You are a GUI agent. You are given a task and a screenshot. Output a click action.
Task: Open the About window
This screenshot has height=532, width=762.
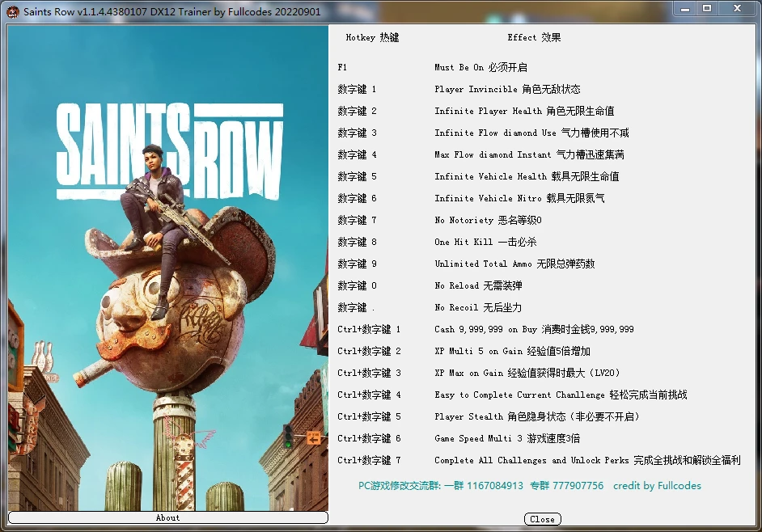tap(167, 517)
